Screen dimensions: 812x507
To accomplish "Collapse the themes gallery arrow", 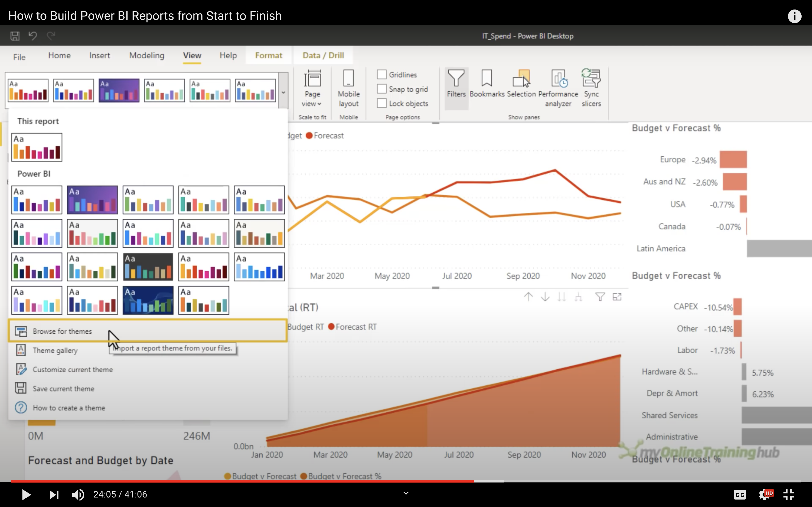I will 283,92.
